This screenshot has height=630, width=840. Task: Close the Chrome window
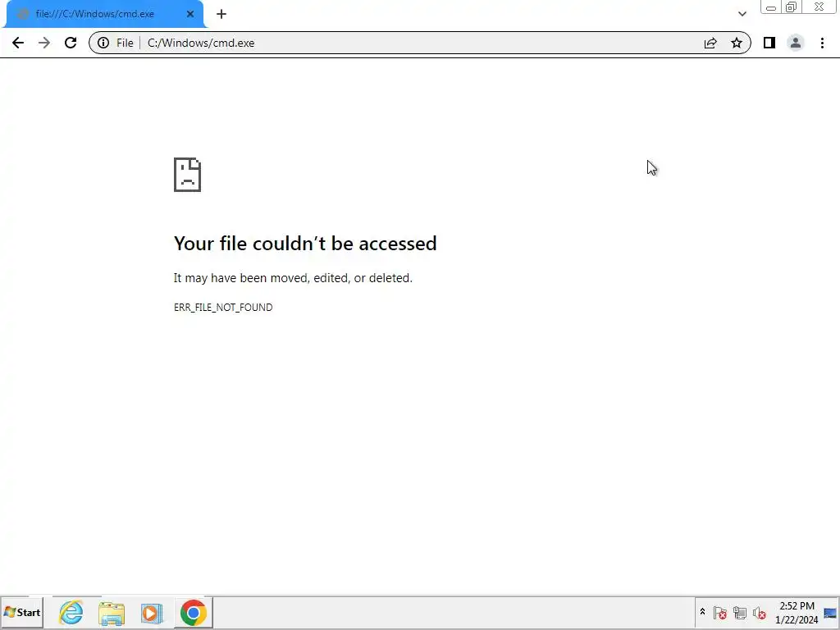(x=819, y=7)
